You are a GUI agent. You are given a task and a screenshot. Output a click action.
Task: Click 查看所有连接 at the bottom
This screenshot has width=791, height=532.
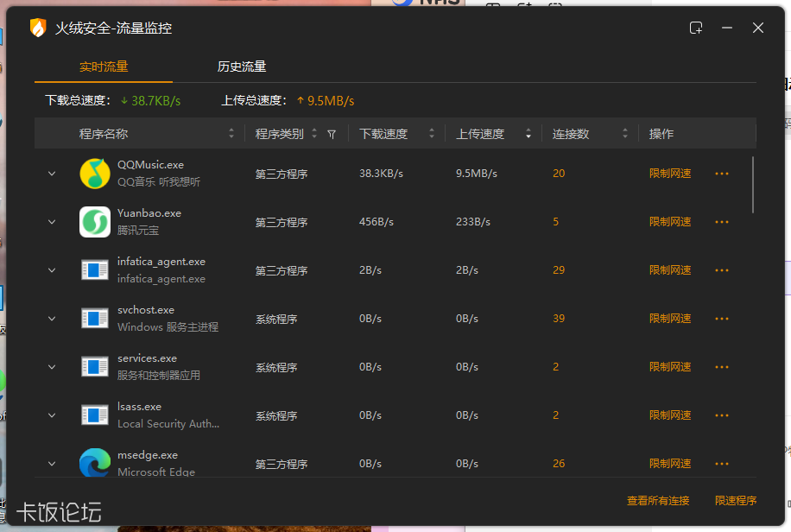pos(659,500)
